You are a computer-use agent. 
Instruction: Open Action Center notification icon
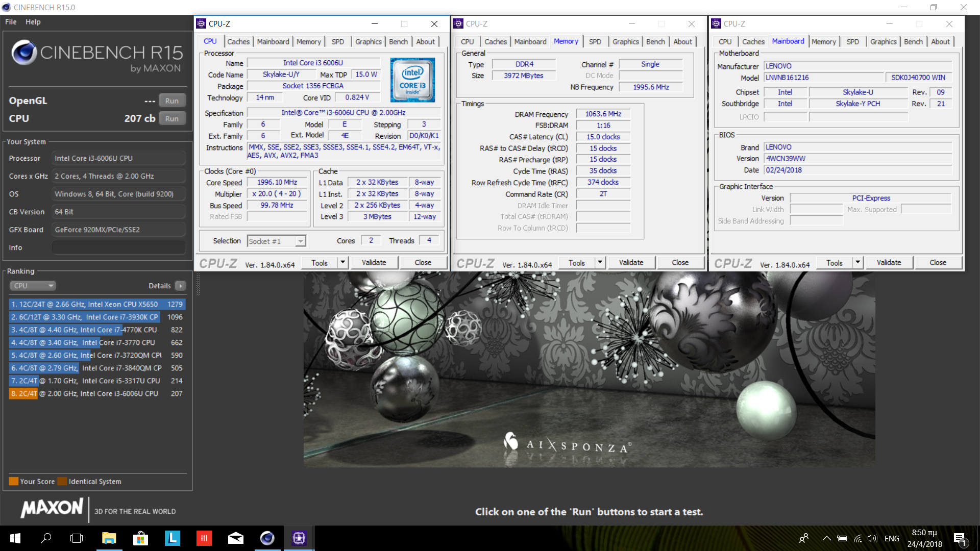pos(960,538)
